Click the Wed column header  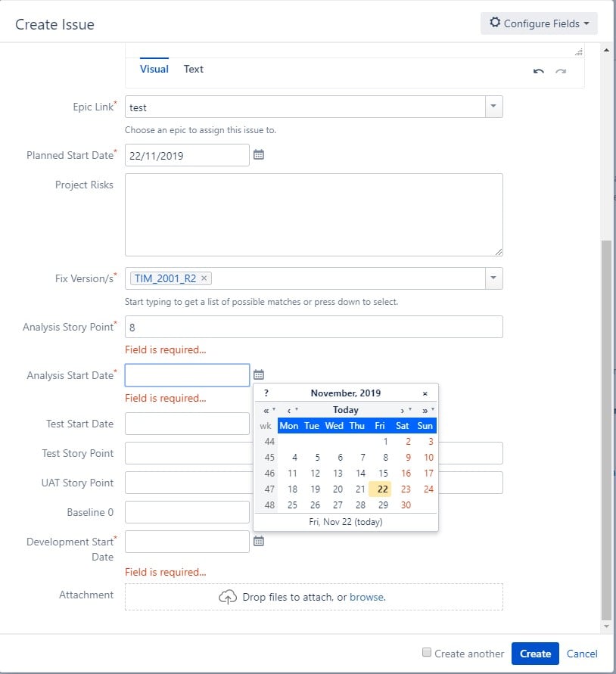pos(334,426)
